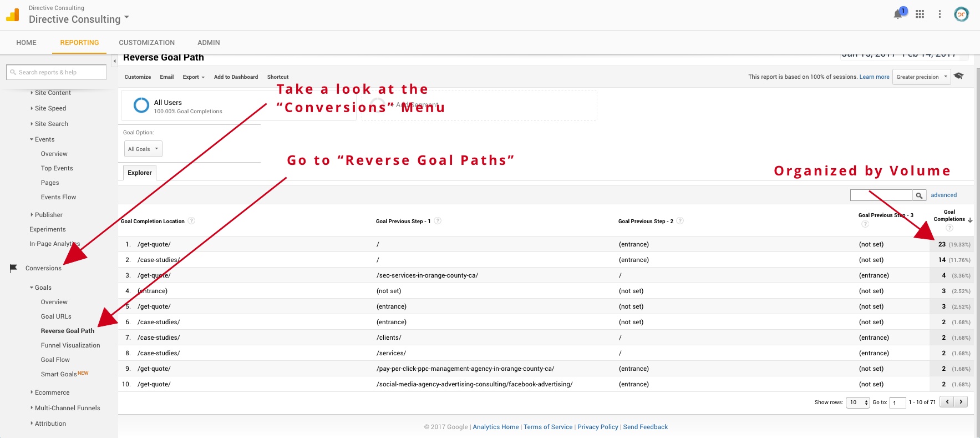Open Reverse Goal Path report
980x438 pixels.
point(68,331)
